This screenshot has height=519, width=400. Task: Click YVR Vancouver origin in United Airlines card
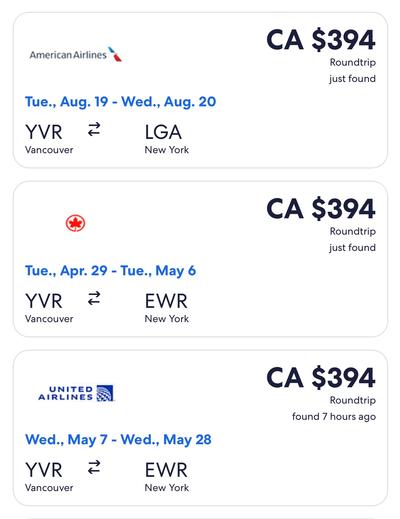[x=49, y=477]
